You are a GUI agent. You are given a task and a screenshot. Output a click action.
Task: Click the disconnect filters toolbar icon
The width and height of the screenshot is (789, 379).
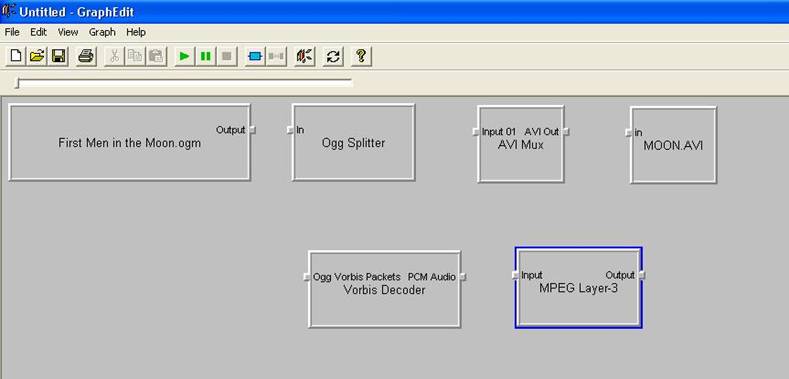[x=276, y=56]
